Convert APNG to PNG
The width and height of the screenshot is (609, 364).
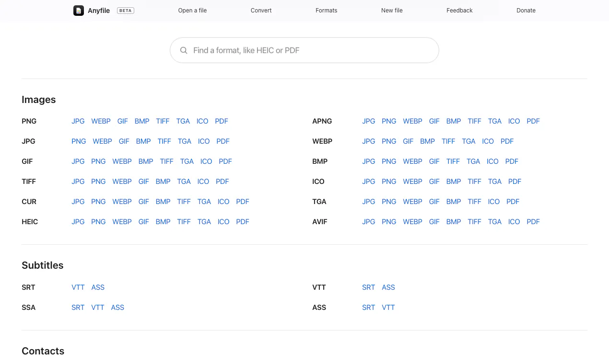tap(389, 121)
